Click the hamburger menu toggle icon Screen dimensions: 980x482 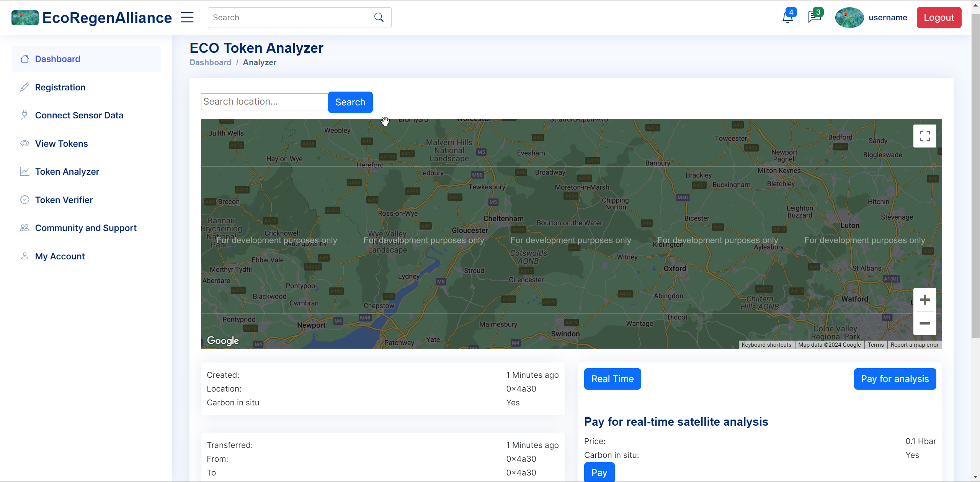pos(187,18)
